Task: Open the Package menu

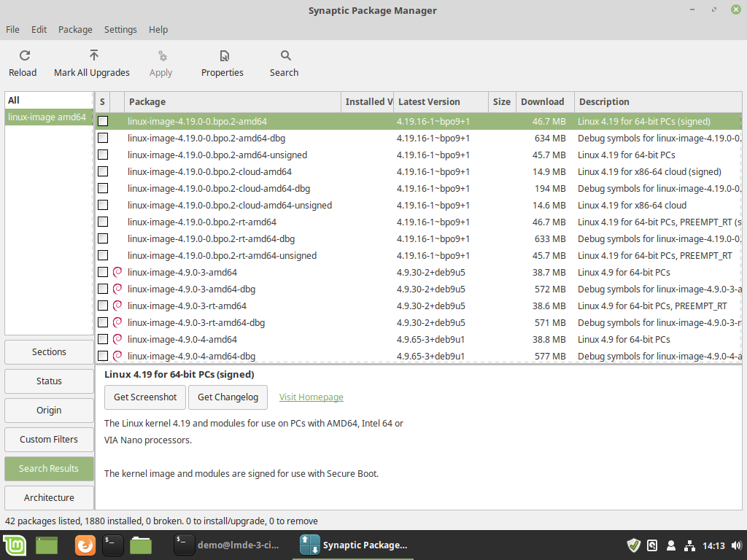Action: click(75, 29)
